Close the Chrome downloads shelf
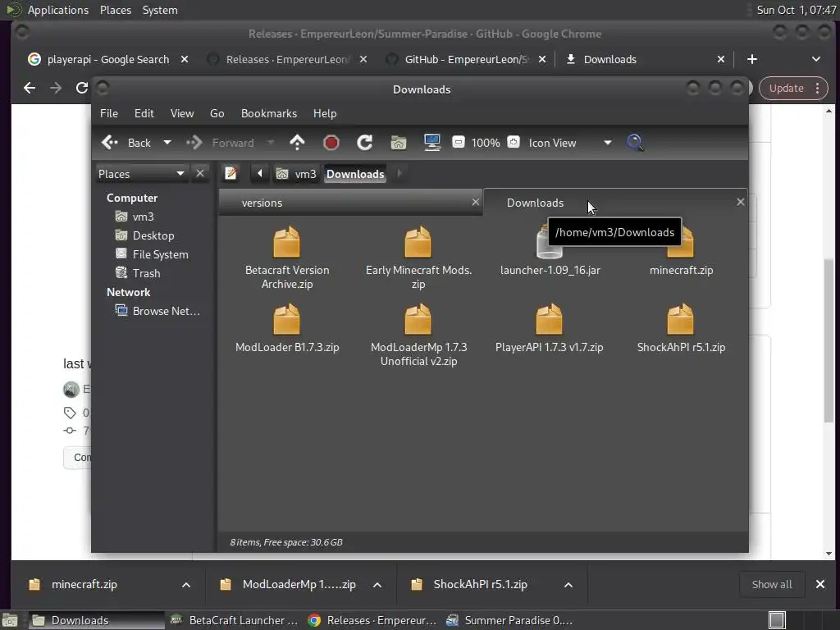This screenshot has width=840, height=630. click(820, 584)
